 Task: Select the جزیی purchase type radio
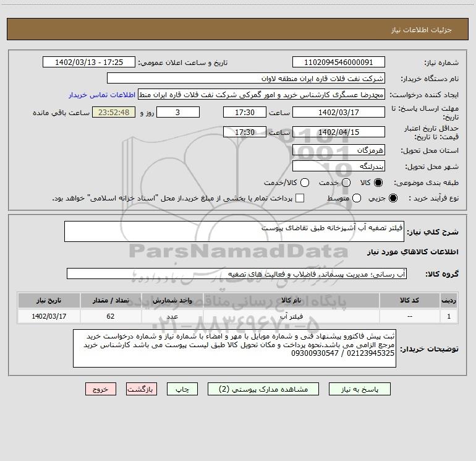pos(393,198)
